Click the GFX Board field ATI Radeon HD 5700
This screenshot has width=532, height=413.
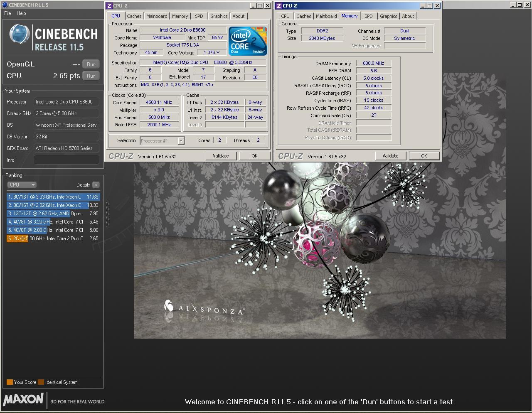66,148
